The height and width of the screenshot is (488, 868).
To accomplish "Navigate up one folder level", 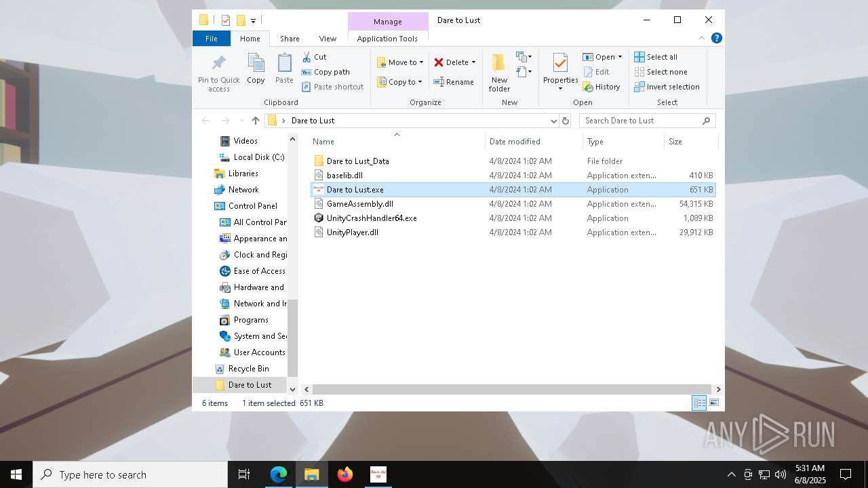I will (x=255, y=121).
